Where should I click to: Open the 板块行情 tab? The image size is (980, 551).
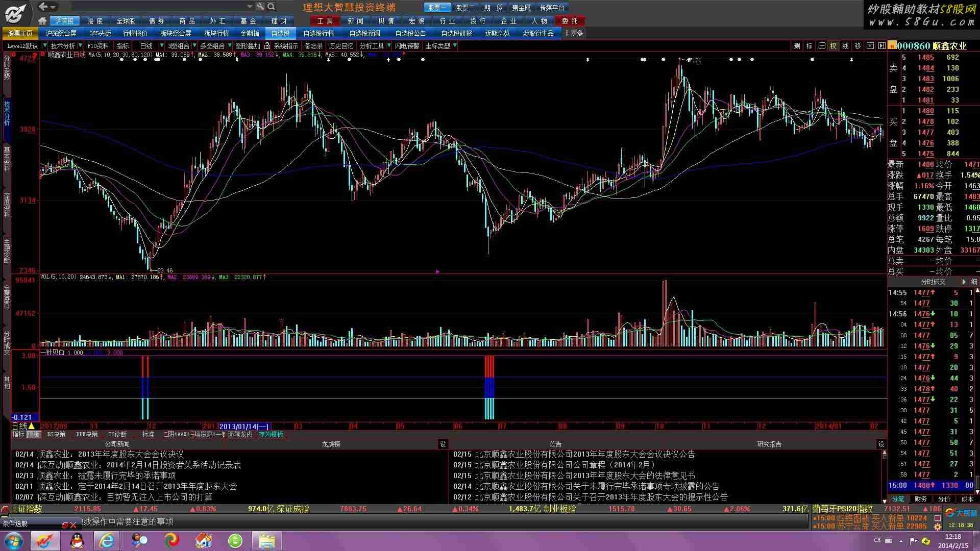217,33
